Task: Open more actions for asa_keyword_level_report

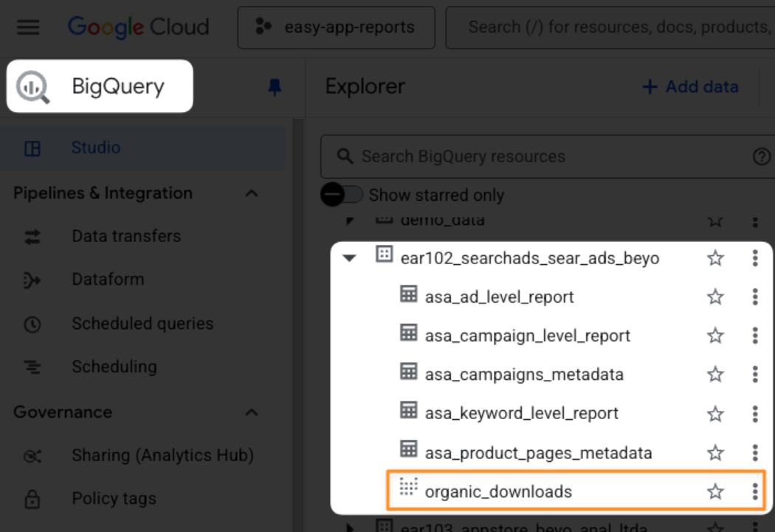Action: coord(755,414)
